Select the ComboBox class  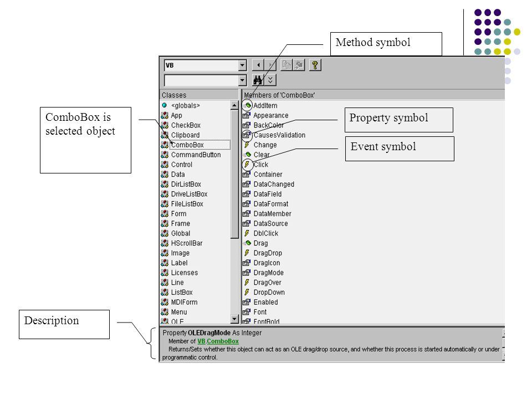point(187,145)
